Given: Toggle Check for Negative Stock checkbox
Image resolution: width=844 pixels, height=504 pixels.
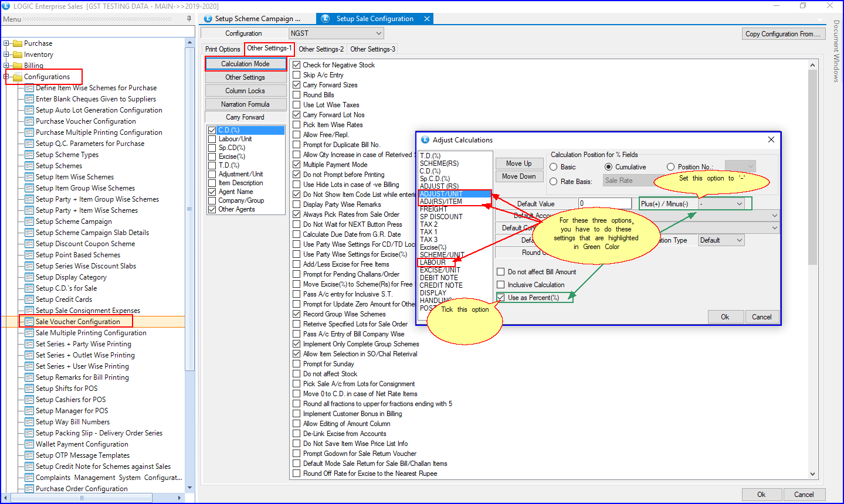Looking at the screenshot, I should [x=297, y=65].
